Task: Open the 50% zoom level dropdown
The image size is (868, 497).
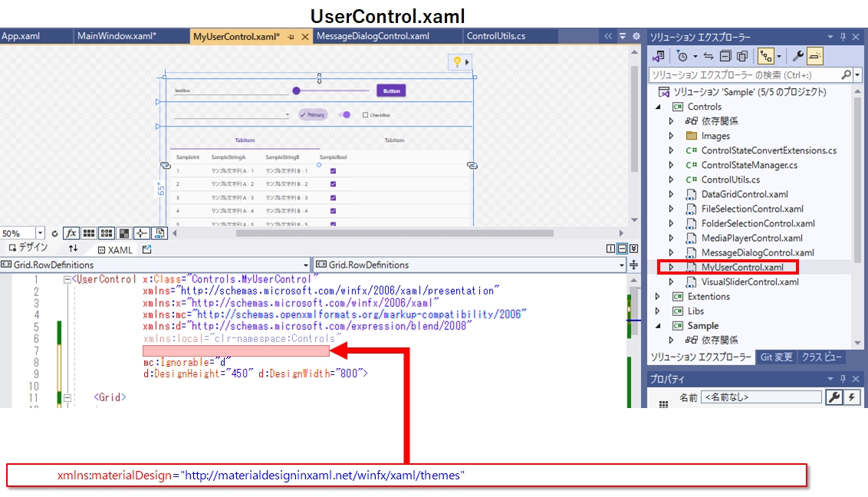Action: 39,232
